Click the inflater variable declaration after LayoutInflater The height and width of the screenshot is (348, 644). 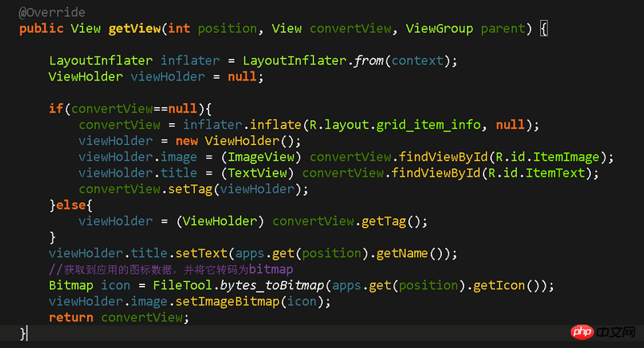(190, 60)
